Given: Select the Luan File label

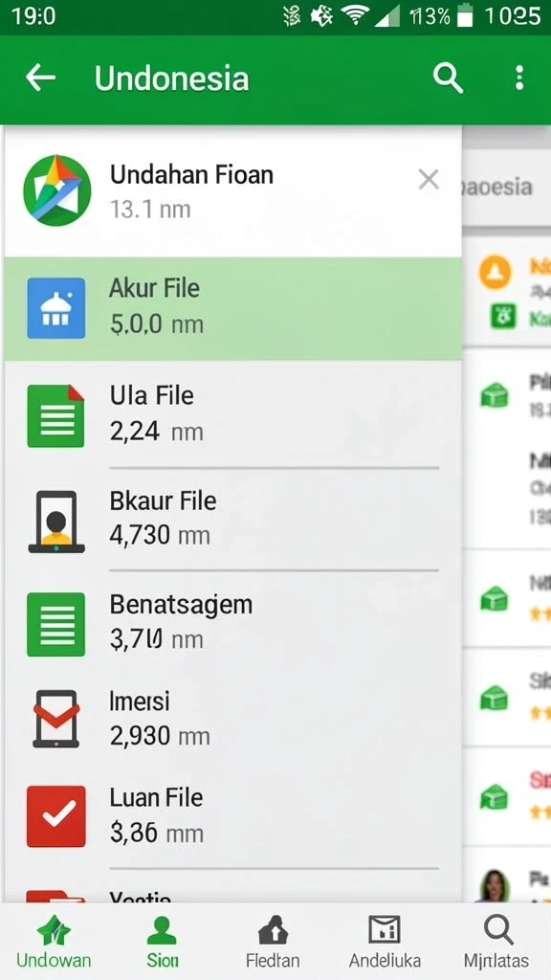Looking at the screenshot, I should click(x=156, y=797).
